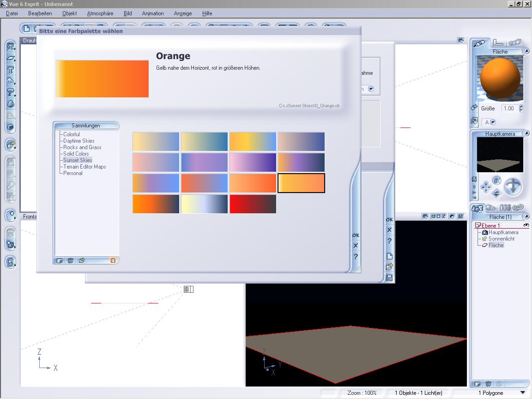Select the light spotlight tool

11,215
